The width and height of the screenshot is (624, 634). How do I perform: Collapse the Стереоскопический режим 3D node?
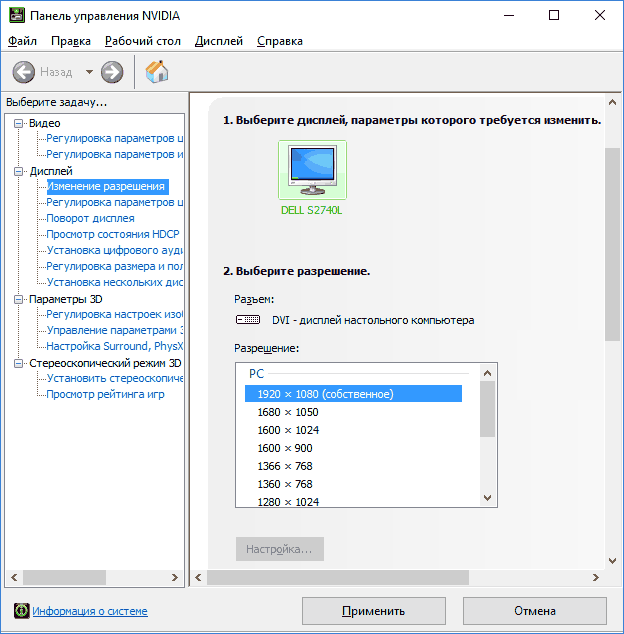[x=18, y=363]
